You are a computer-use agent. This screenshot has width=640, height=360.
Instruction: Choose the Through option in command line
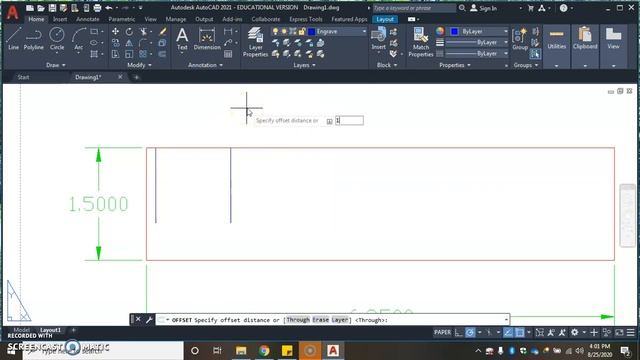click(x=298, y=320)
